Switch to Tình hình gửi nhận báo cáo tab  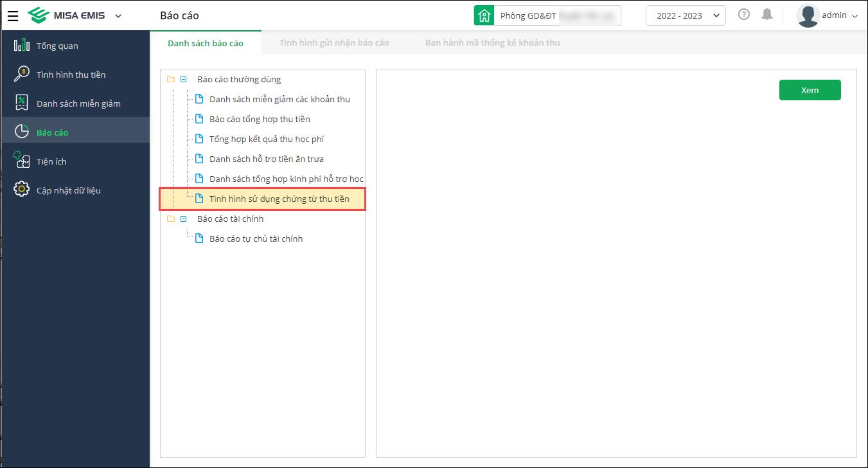tap(334, 43)
